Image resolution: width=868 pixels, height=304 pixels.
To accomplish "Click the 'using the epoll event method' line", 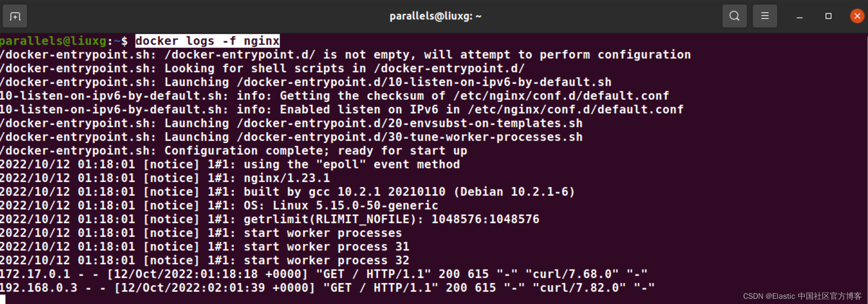I will pos(230,164).
